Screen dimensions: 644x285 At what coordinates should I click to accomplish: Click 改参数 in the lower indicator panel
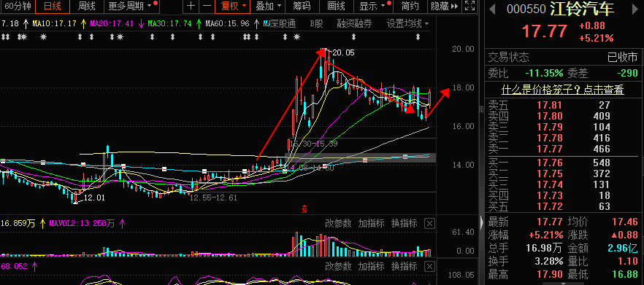338,267
